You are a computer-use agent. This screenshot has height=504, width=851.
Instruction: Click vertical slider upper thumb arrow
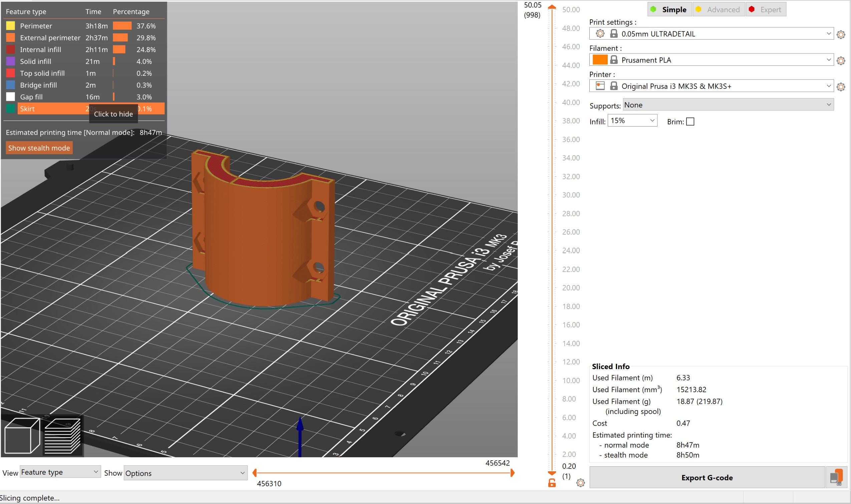(552, 7)
